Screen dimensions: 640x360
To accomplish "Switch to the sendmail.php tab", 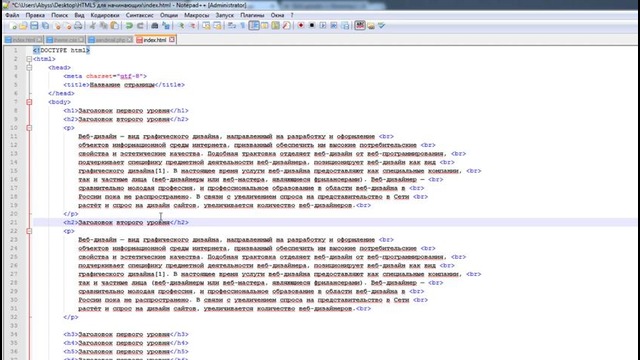I will (110, 40).
